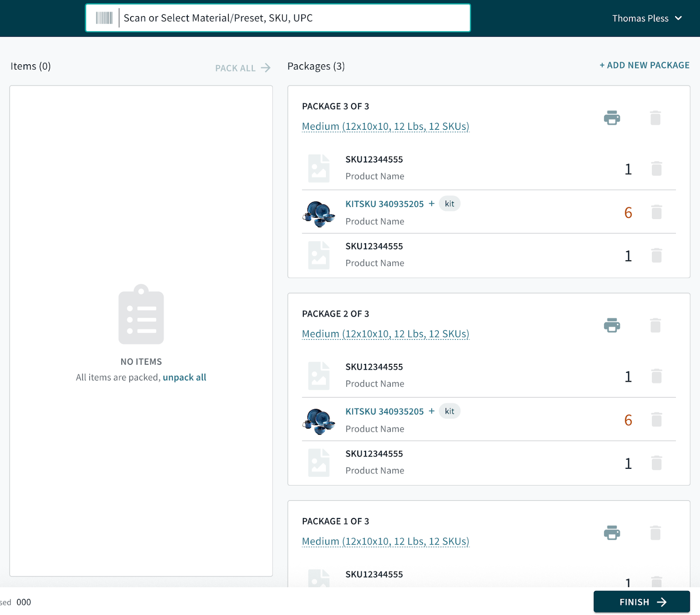Image resolution: width=700 pixels, height=615 pixels.
Task: Click the NO ITEMS message
Action: (141, 362)
